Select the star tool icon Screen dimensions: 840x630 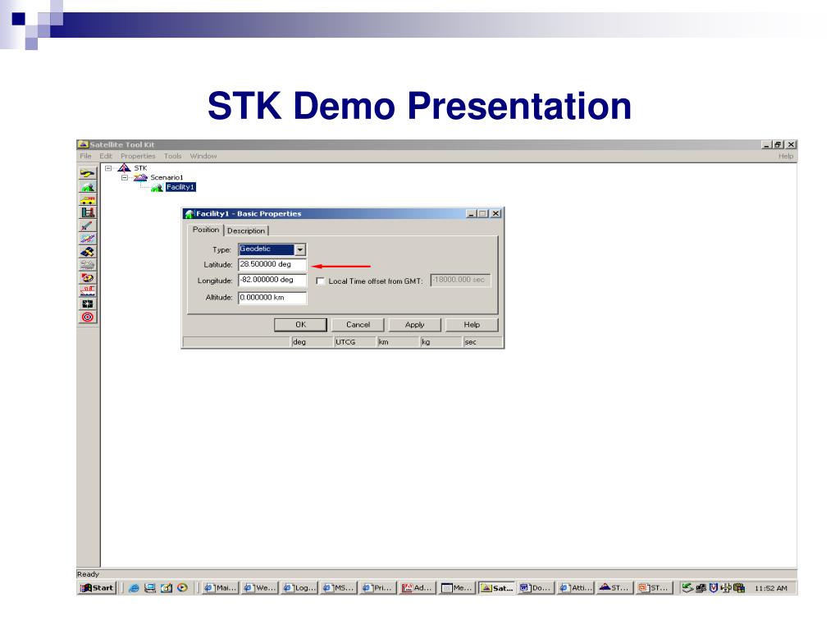88,304
